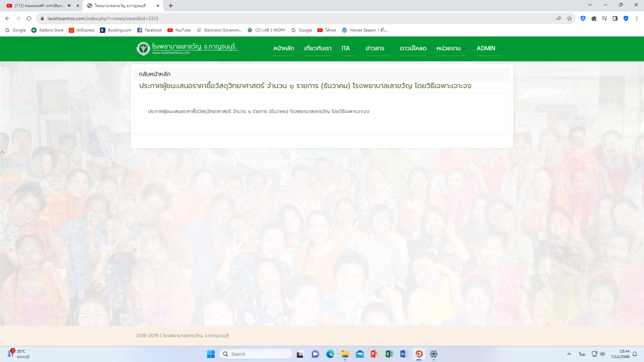This screenshot has height=362, width=644.
Task: Open Excel from the taskbar
Action: tap(389, 354)
